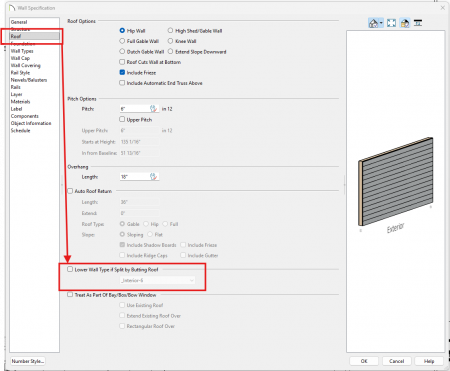Click the Upper Pitch value field
The height and width of the screenshot is (371, 450).
pos(139,131)
